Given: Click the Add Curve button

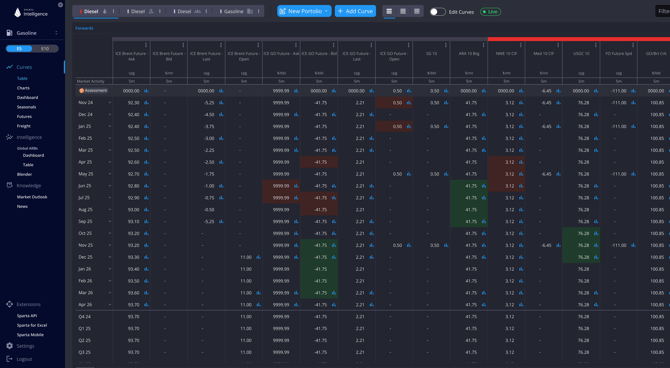Looking at the screenshot, I should [x=355, y=11].
